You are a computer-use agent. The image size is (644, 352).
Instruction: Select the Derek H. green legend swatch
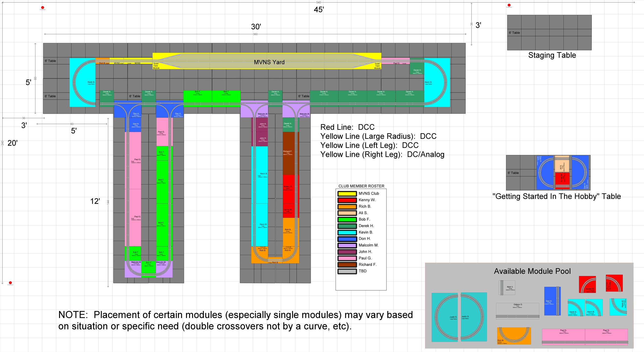347,226
